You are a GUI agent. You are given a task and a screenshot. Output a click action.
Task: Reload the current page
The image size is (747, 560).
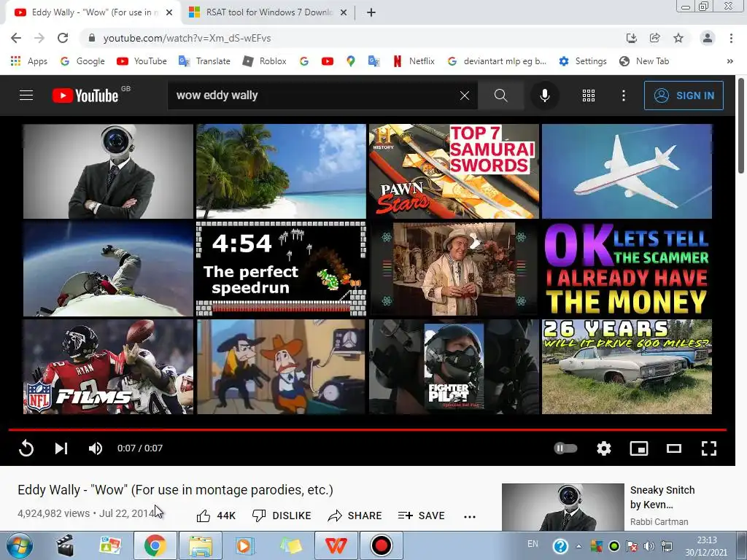[63, 38]
